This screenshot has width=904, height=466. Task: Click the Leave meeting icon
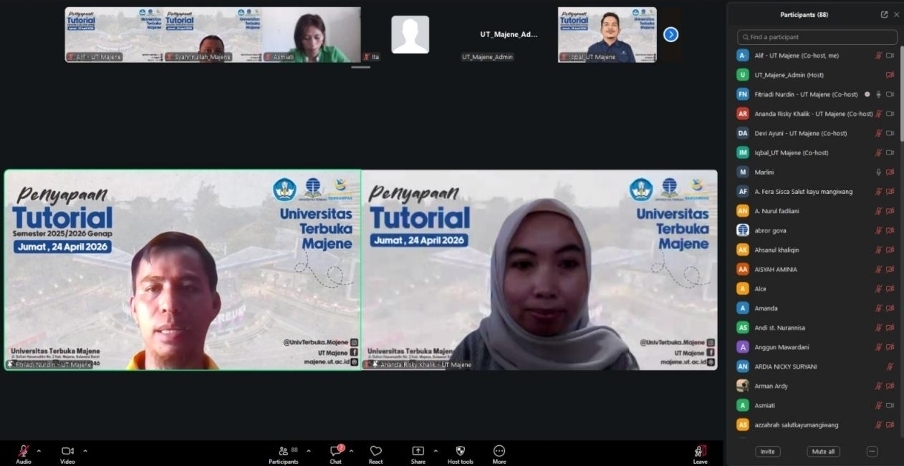tap(700, 451)
